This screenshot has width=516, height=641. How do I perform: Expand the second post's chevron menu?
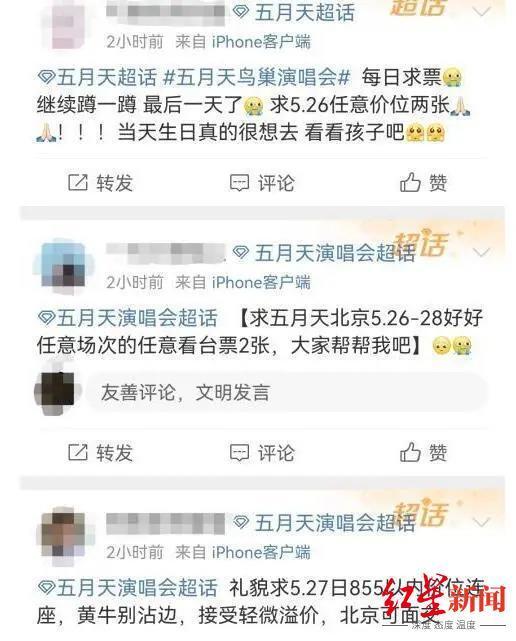tap(481, 253)
